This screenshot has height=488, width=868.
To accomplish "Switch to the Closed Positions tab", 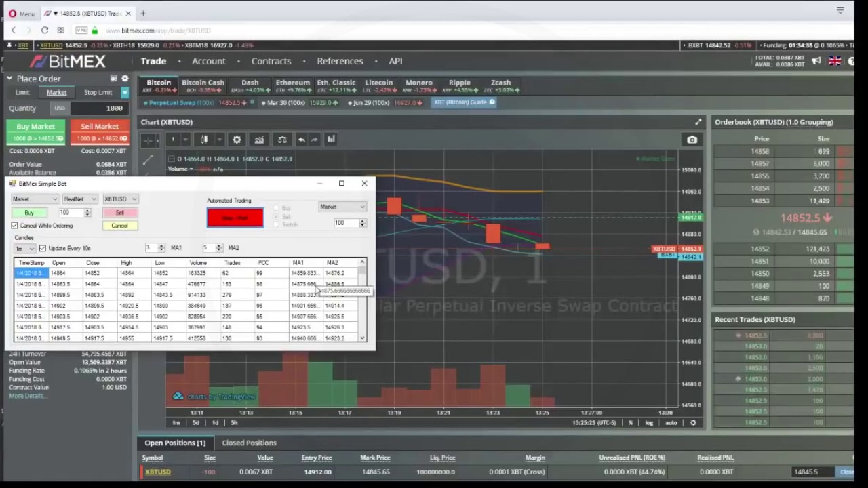I will pos(249,443).
